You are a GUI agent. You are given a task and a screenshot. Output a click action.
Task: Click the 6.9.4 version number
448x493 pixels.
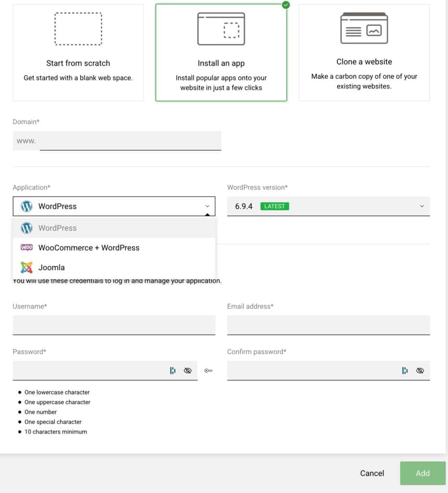coord(244,206)
